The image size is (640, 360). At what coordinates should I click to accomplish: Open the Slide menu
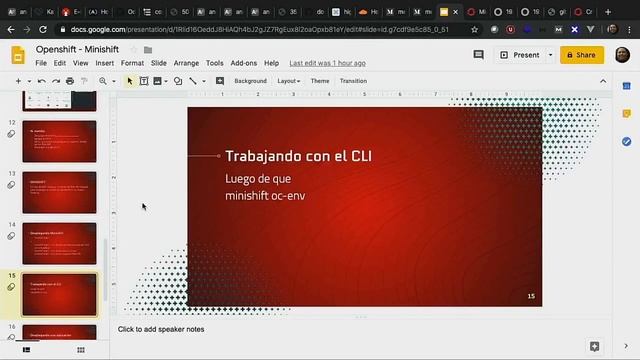pos(158,63)
